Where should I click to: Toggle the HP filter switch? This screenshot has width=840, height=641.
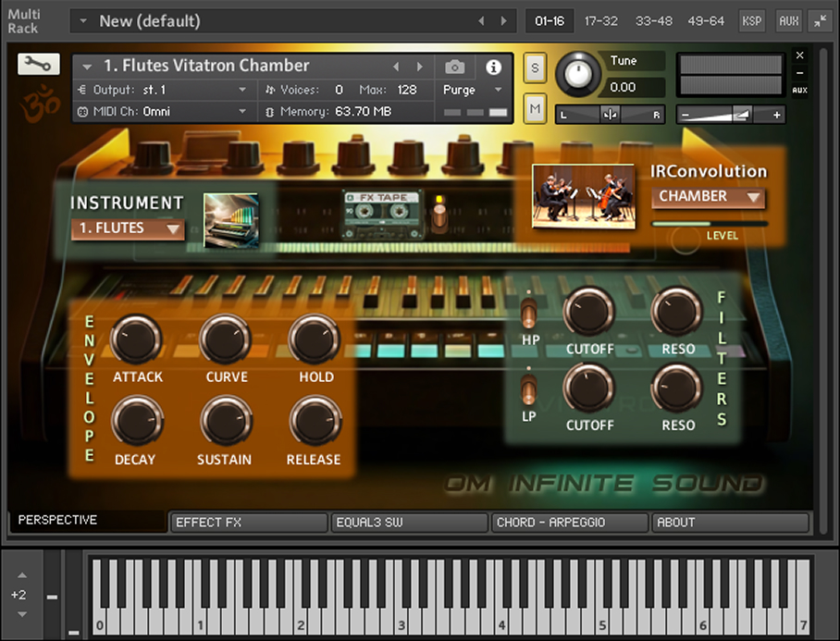529,314
